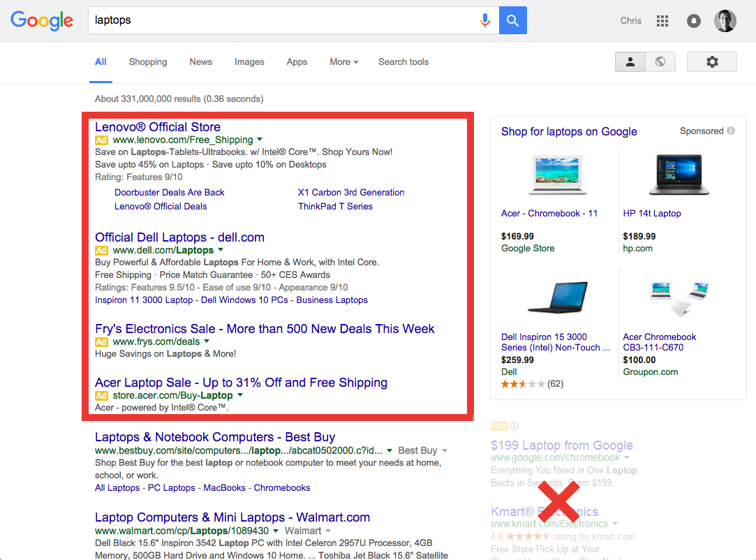756x560 pixels.
Task: Open Shop for laptops on Google
Action: pos(569,132)
